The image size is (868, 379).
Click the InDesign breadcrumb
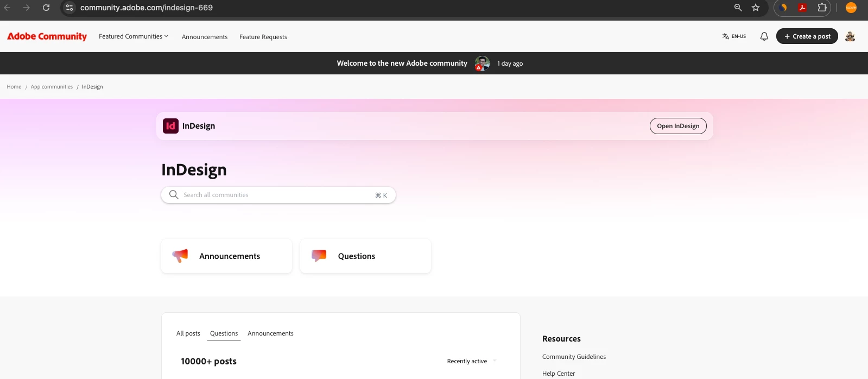(92, 87)
